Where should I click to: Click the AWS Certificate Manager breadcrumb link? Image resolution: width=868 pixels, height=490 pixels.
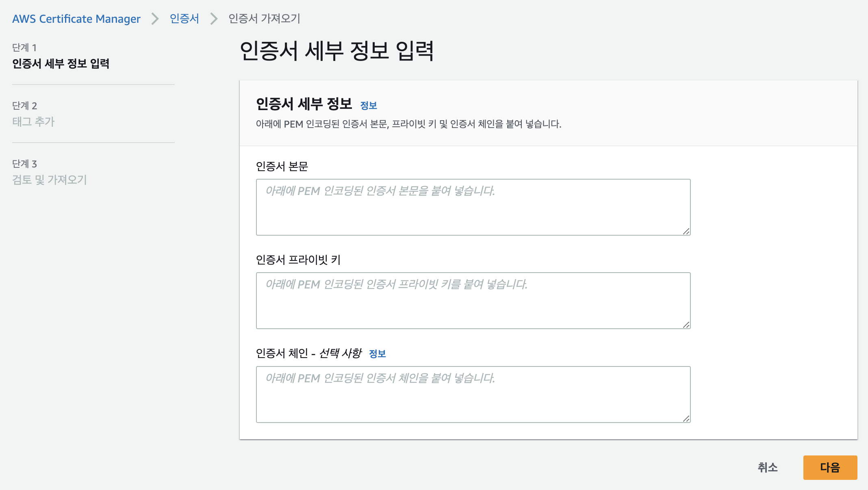(x=76, y=19)
